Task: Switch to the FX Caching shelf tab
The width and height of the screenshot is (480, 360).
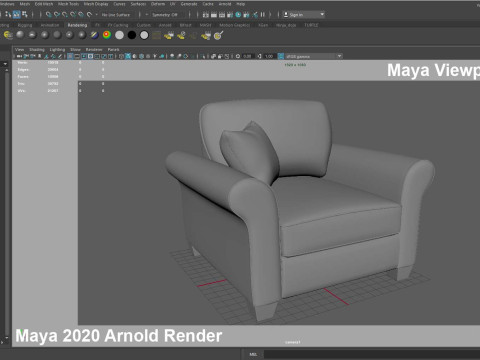Action: pos(118,25)
